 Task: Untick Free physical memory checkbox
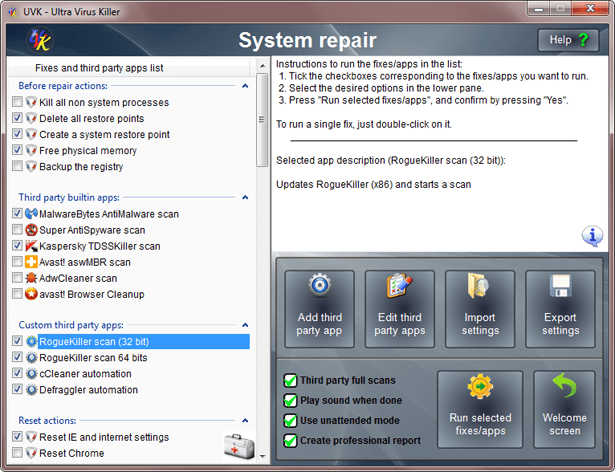tap(17, 150)
